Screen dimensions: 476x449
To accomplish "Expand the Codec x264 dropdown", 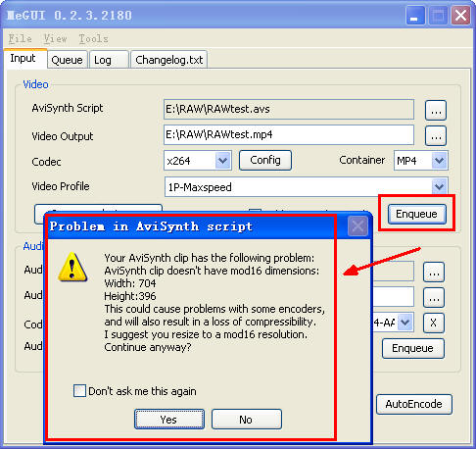I will tap(222, 161).
